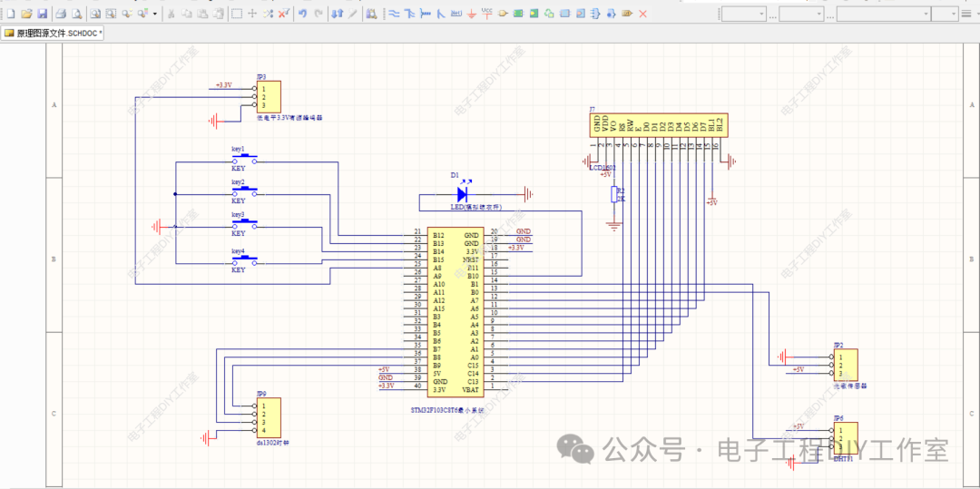
Task: Fit the whole document in view
Action: (x=95, y=13)
